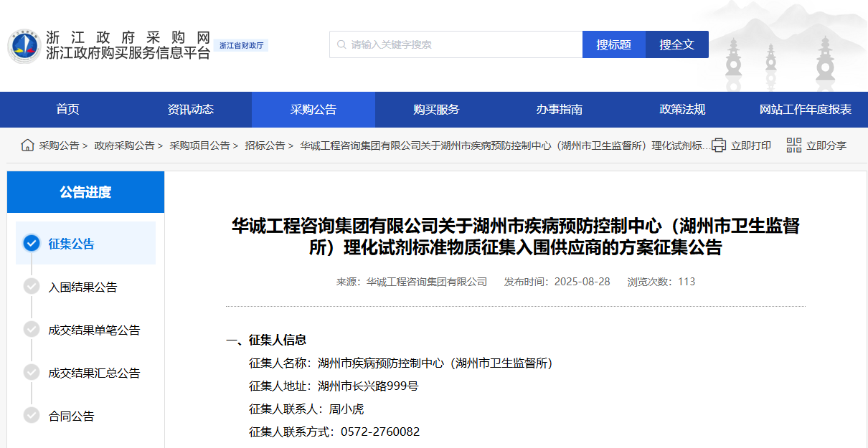The width and height of the screenshot is (868, 448).
Task: Switch to the 首页 navigation tab
Action: click(x=68, y=109)
